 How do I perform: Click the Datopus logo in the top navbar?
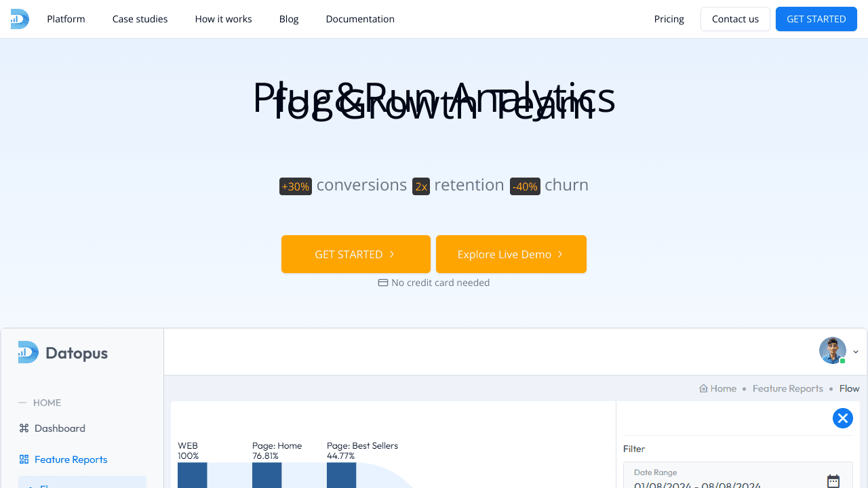point(18,18)
